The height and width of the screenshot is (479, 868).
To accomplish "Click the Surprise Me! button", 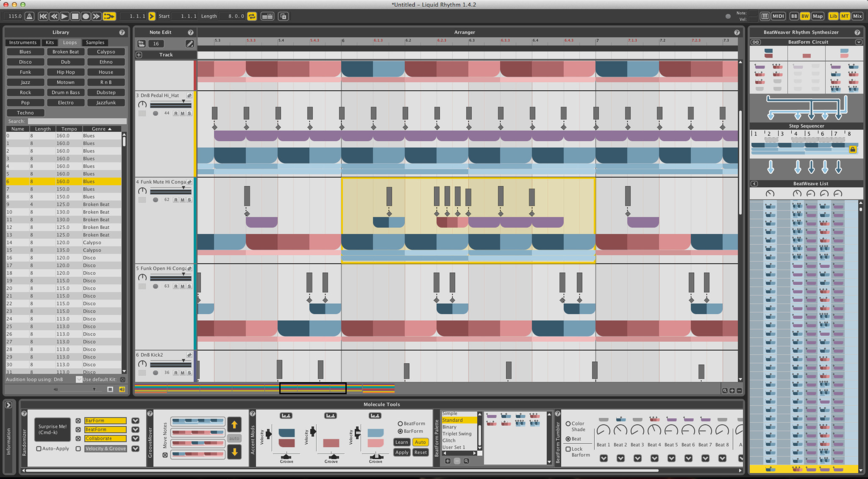I will click(52, 429).
